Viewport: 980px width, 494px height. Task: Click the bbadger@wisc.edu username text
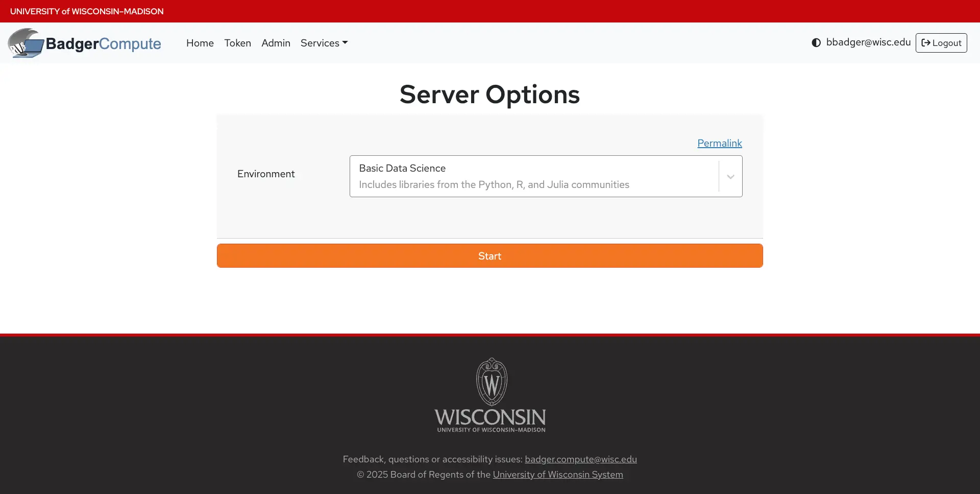tap(868, 42)
